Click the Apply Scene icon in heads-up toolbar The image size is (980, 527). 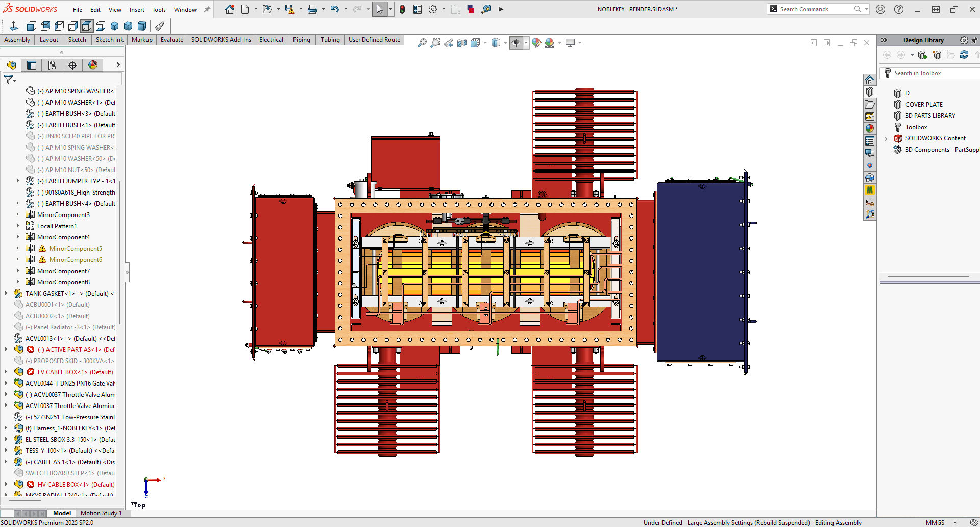(x=551, y=43)
